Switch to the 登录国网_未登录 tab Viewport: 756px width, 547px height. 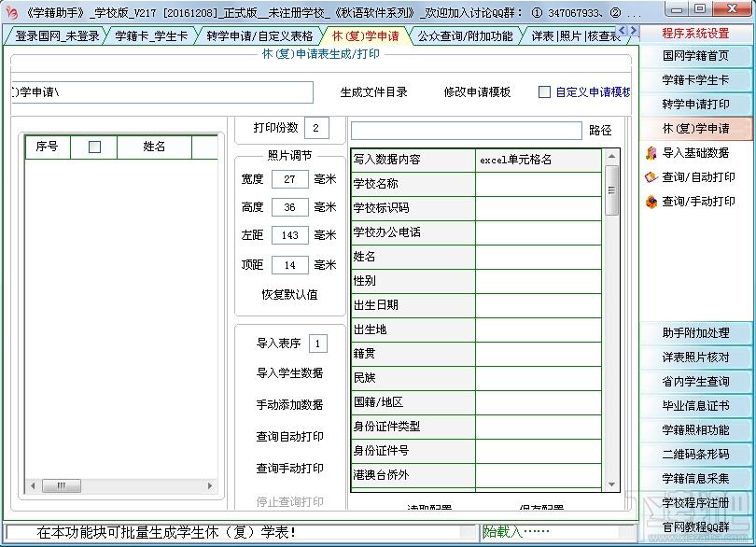click(x=57, y=36)
